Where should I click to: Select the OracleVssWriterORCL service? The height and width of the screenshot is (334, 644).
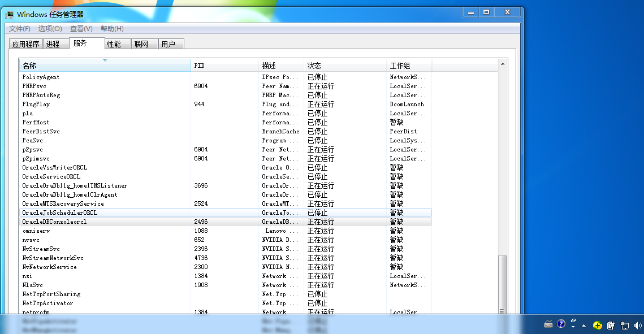pos(55,167)
